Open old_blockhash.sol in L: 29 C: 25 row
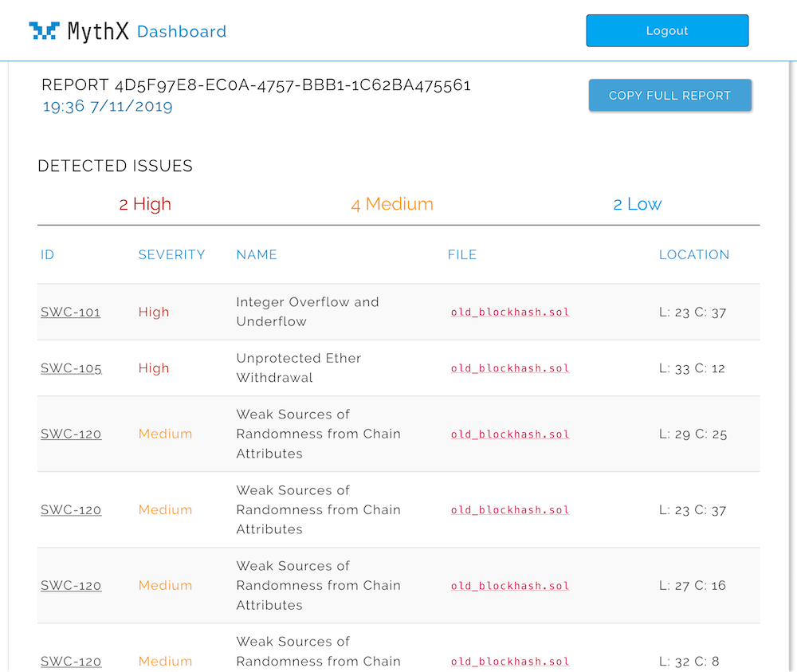The image size is (797, 672). click(510, 434)
